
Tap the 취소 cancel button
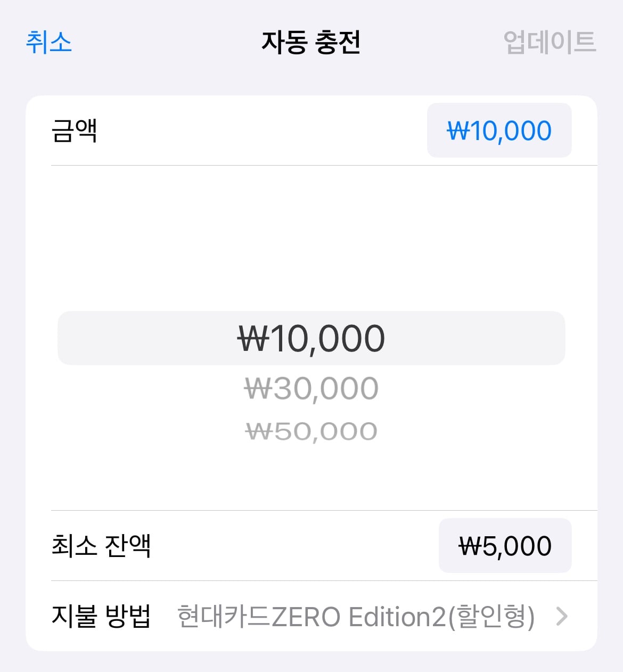(x=48, y=42)
